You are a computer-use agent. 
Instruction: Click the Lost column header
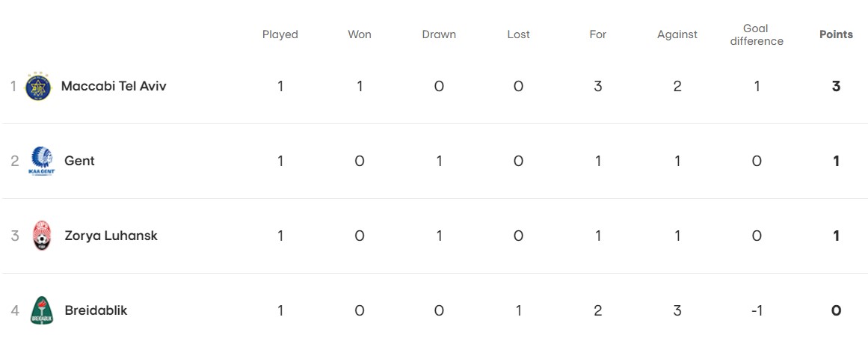tap(518, 34)
